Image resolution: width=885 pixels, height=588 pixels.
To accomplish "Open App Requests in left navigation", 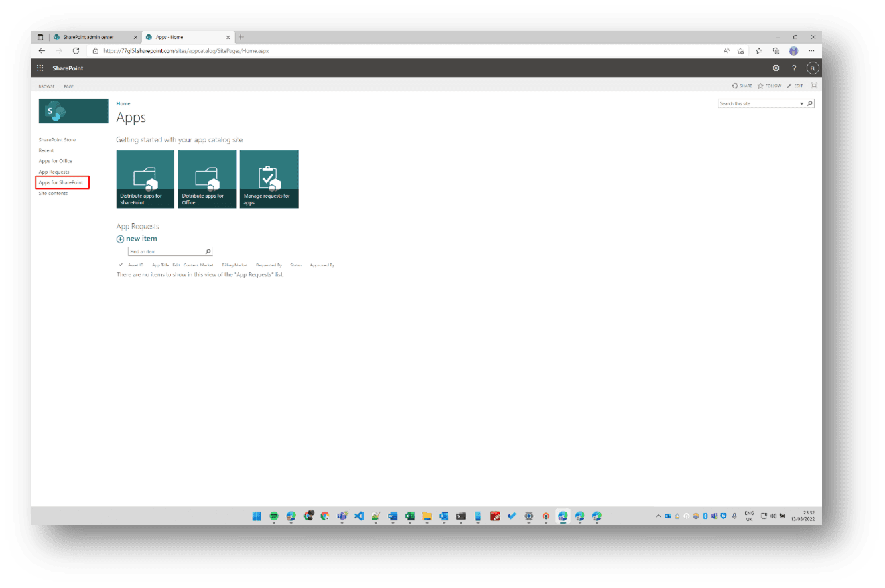I will point(54,172).
